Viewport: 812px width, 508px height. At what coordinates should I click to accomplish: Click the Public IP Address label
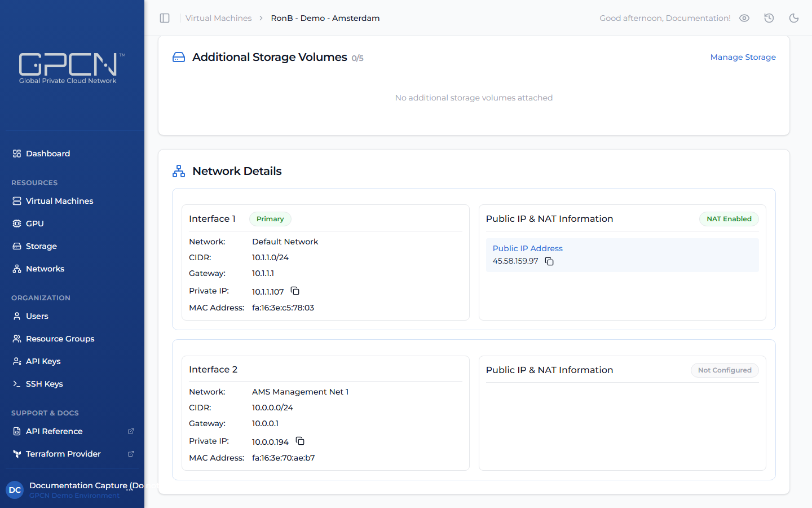pos(528,248)
